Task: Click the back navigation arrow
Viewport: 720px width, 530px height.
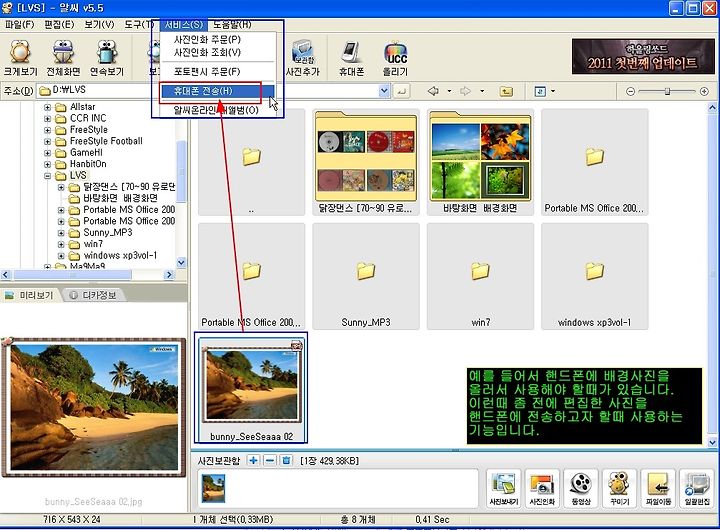Action: (x=433, y=91)
